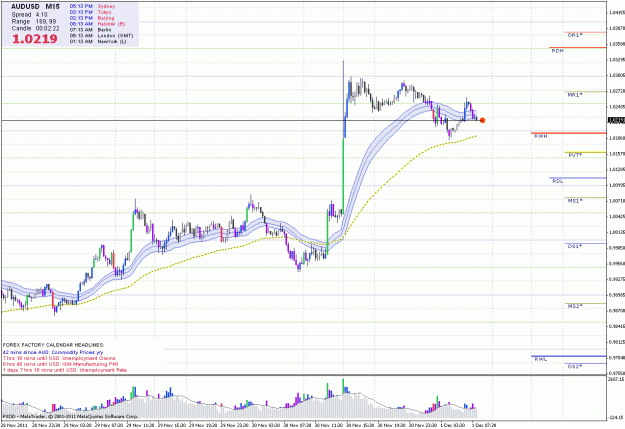Viewport: 625px width, 429px height.
Task: Click the tallest green volume bar
Action: pos(343,385)
